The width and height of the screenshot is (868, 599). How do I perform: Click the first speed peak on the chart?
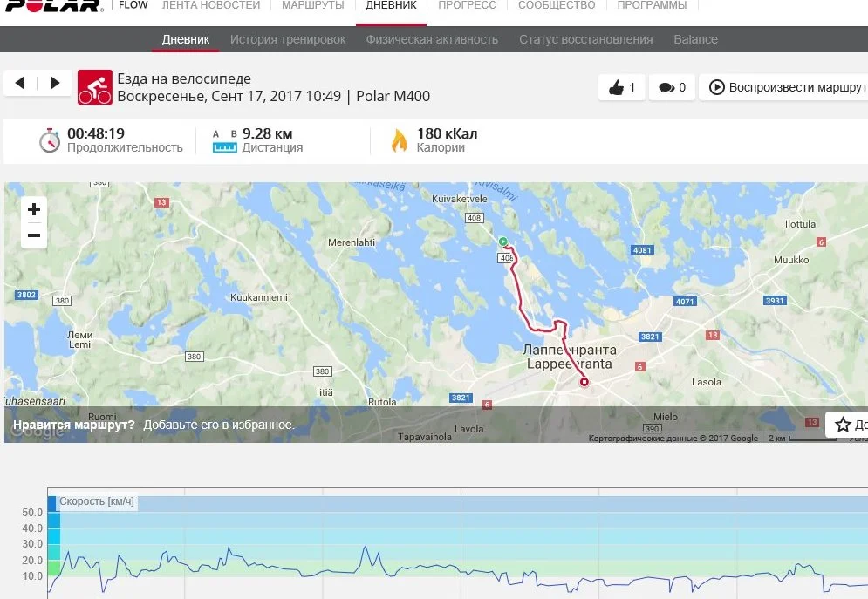point(69,552)
